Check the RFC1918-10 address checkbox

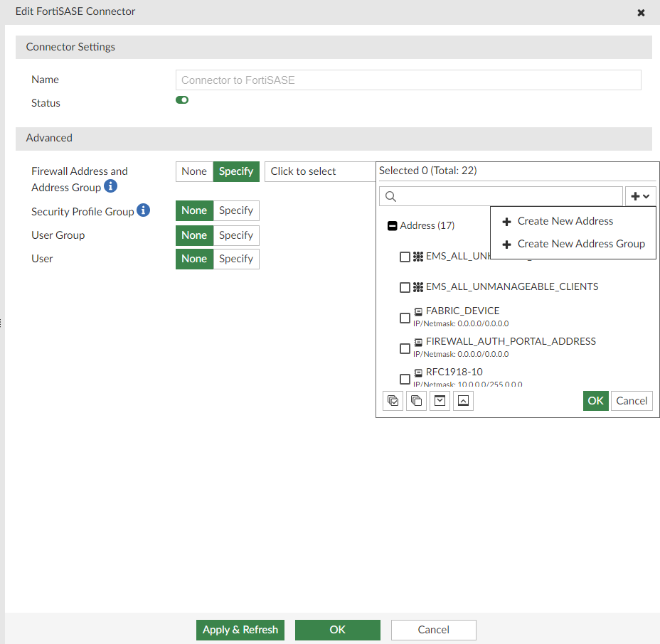(405, 379)
